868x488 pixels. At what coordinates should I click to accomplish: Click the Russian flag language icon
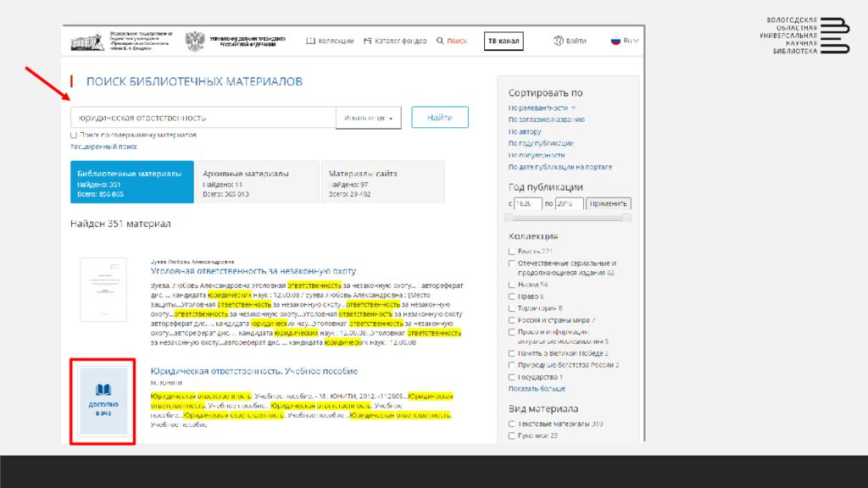pos(615,41)
